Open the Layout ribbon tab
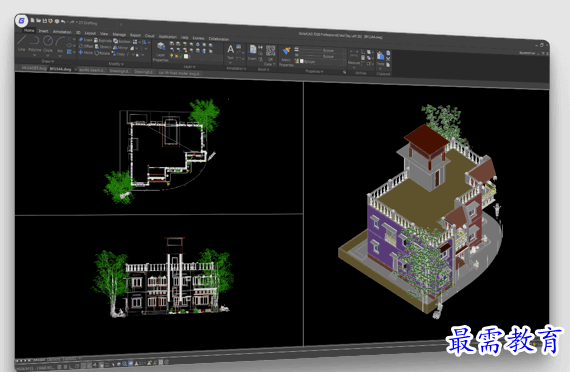 pyautogui.click(x=90, y=33)
